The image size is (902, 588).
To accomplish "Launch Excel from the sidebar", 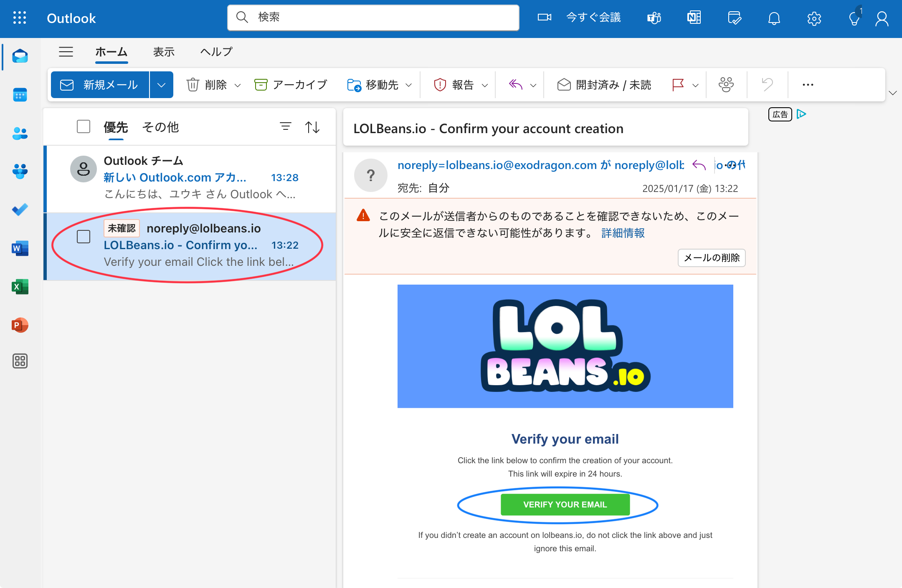I will (20, 287).
